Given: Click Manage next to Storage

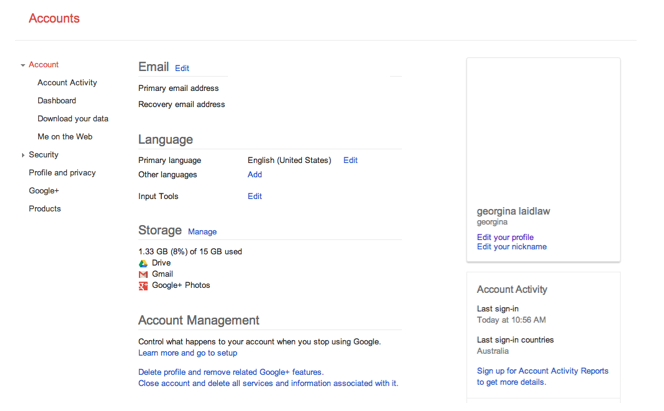Looking at the screenshot, I should click(202, 232).
